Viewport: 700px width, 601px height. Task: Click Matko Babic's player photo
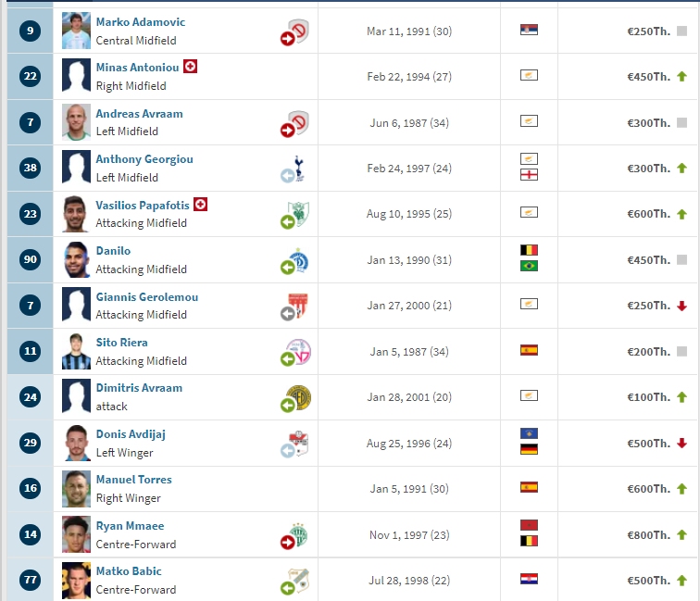point(76,580)
